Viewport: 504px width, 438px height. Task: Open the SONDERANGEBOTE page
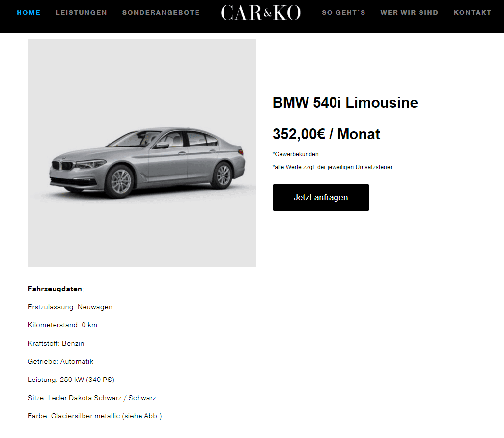[161, 13]
